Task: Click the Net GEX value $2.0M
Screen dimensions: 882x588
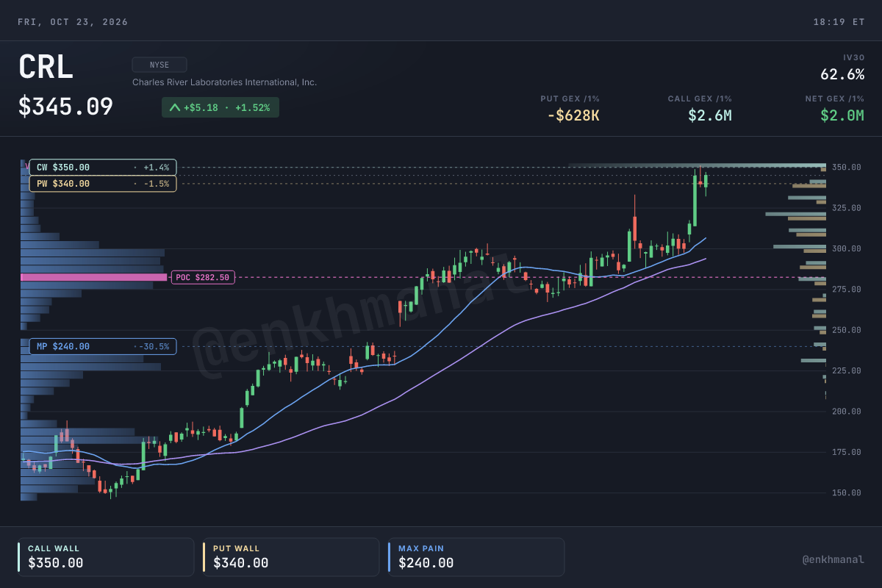Action: [842, 115]
